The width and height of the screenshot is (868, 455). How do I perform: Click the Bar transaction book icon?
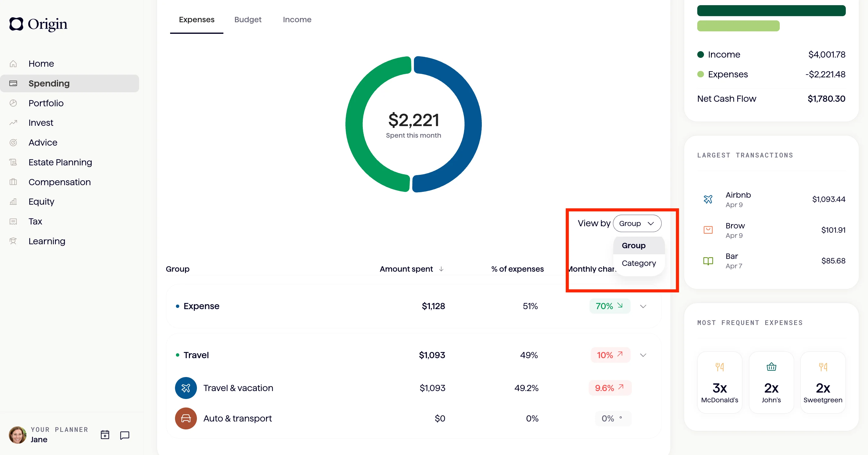(x=708, y=261)
